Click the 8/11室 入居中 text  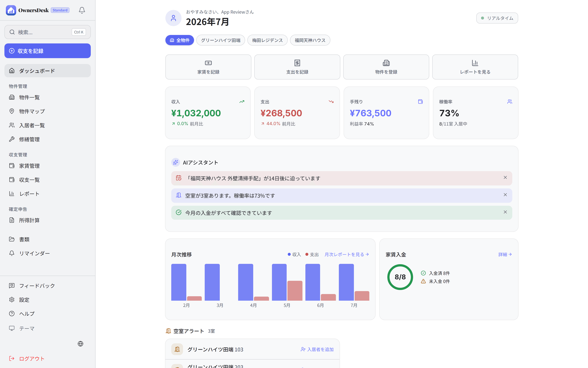pyautogui.click(x=453, y=124)
